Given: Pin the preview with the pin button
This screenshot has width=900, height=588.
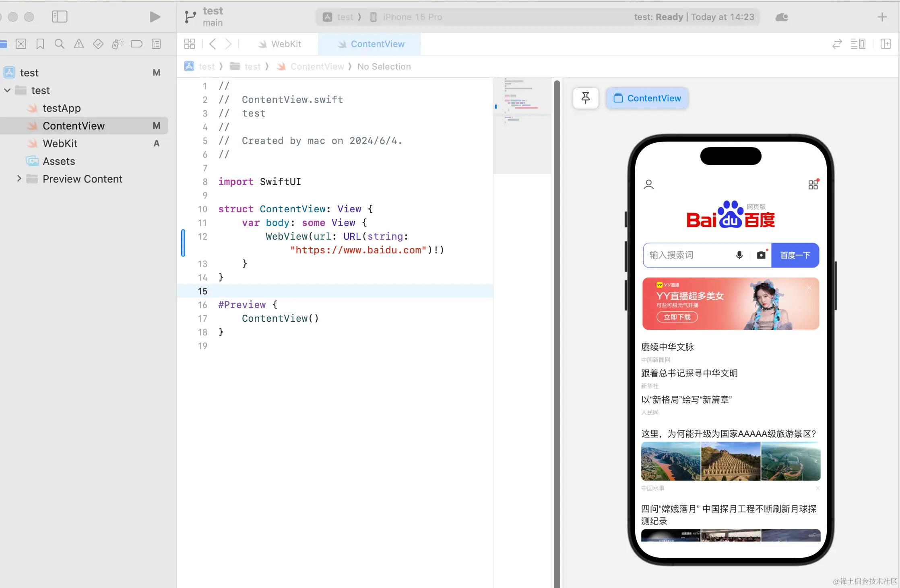Looking at the screenshot, I should pyautogui.click(x=586, y=98).
